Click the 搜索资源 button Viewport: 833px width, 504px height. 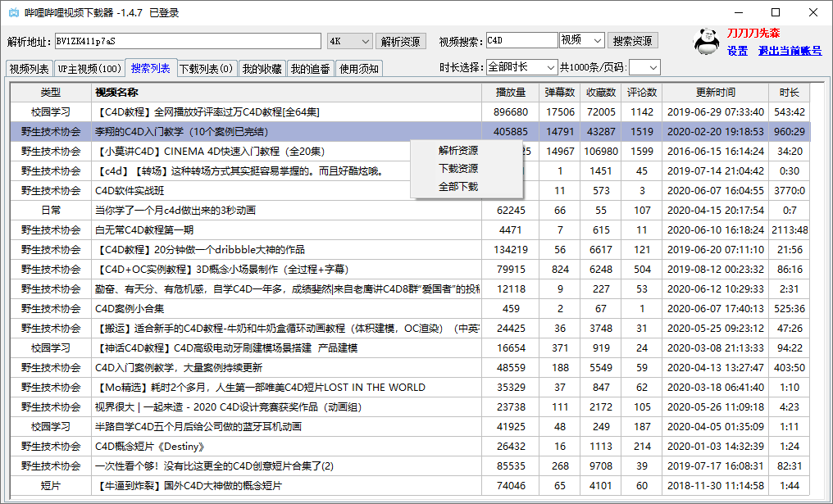pos(633,41)
